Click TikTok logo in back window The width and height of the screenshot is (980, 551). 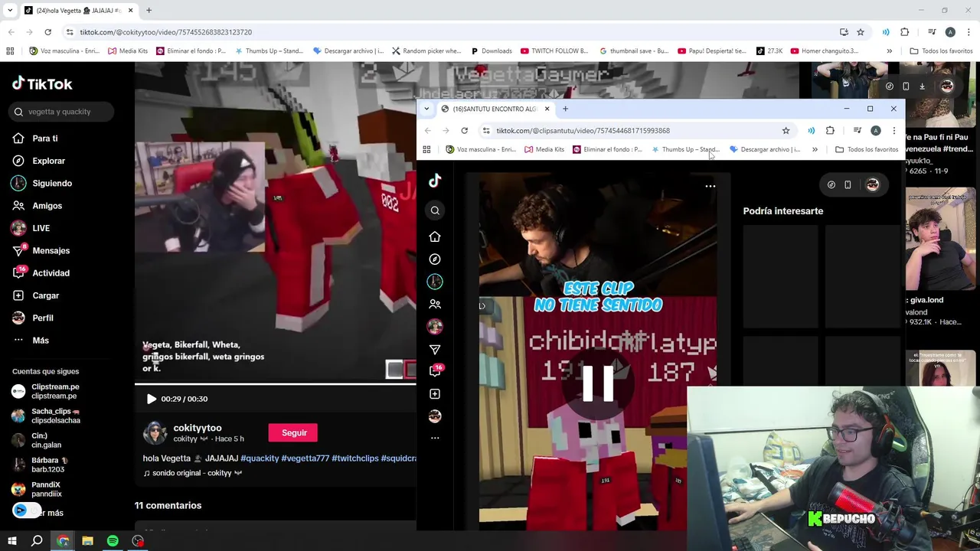click(x=42, y=83)
